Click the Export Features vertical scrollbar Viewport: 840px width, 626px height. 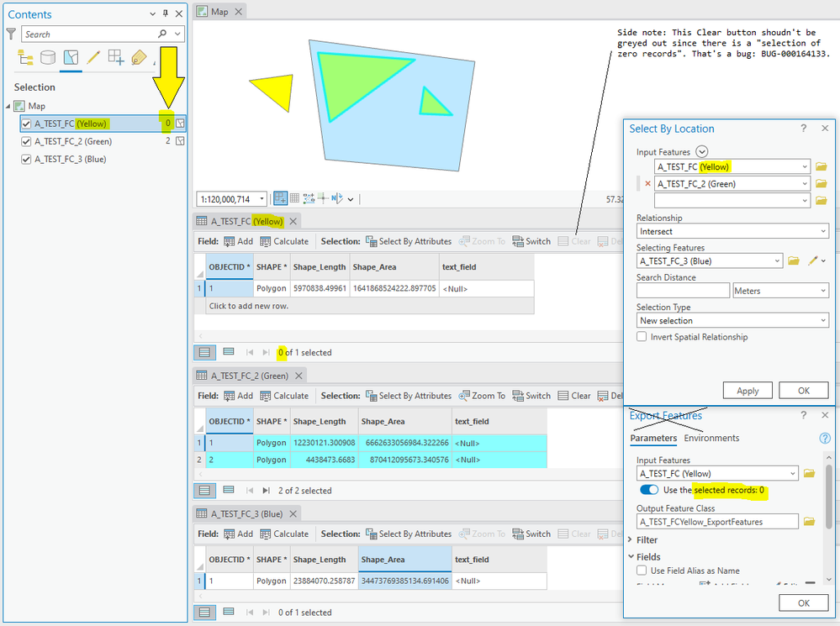pos(829,495)
